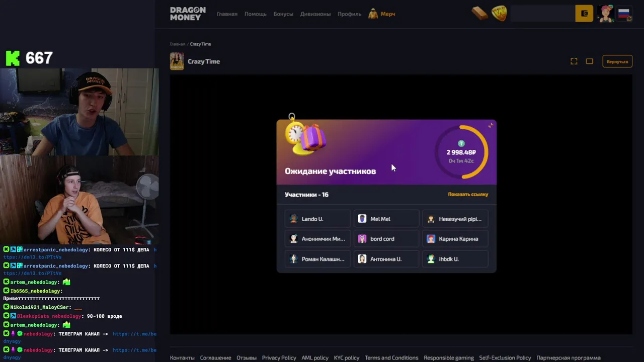Open the Контакты footer link

click(182, 358)
